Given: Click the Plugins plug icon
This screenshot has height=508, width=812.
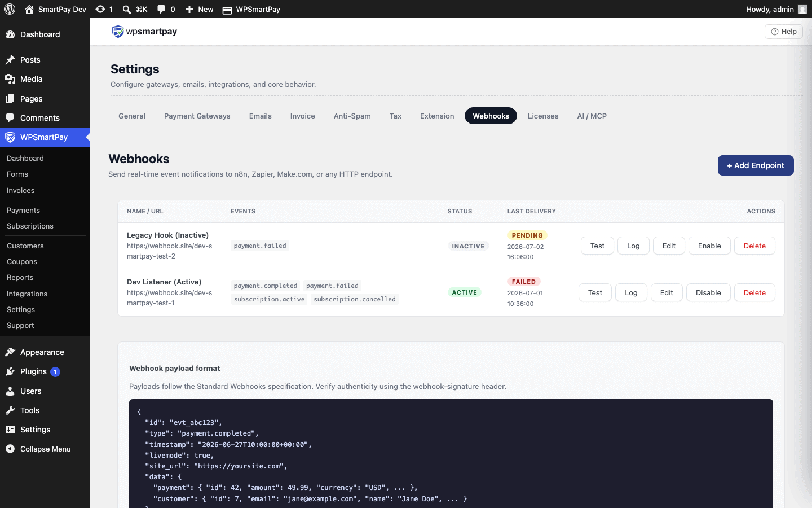Looking at the screenshot, I should 10,371.
